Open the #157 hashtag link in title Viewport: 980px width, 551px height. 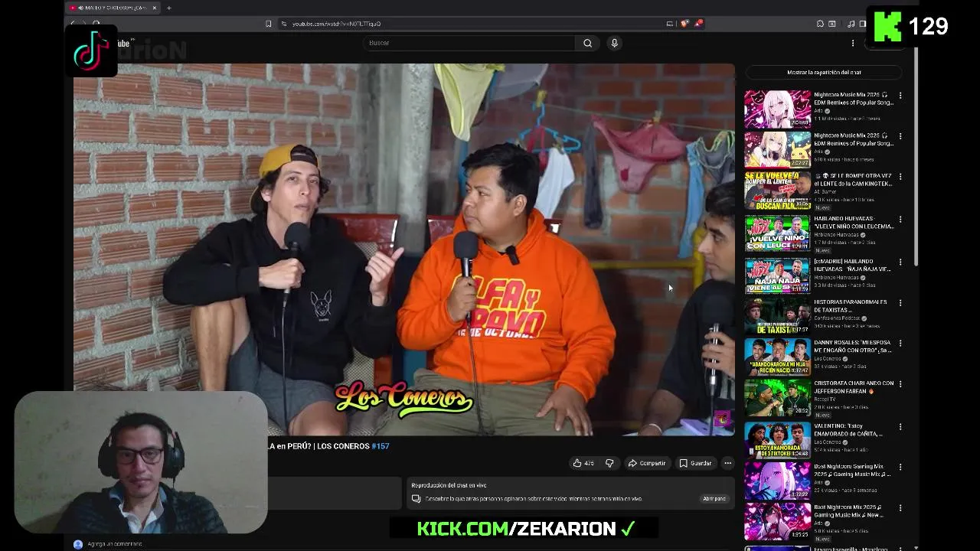click(381, 446)
